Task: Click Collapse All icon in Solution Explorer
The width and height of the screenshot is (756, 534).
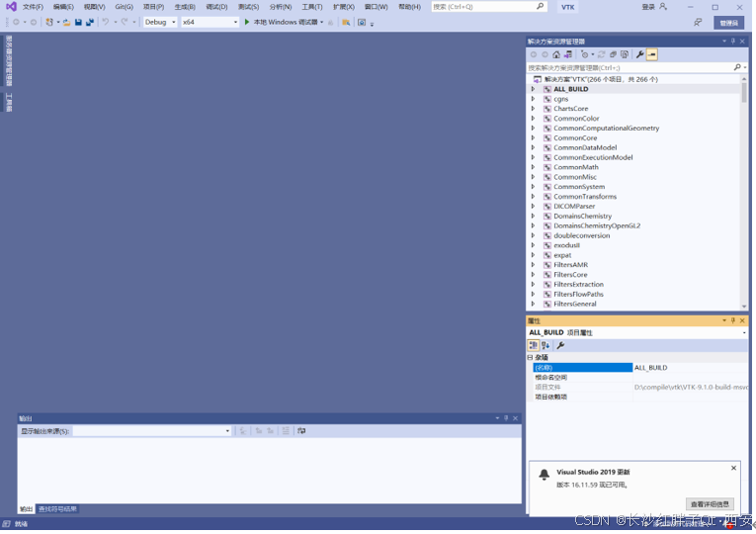Action: [613, 54]
